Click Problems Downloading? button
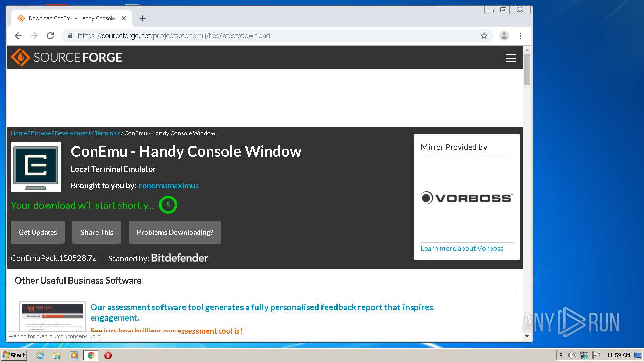This screenshot has height=362, width=644. coord(175,232)
